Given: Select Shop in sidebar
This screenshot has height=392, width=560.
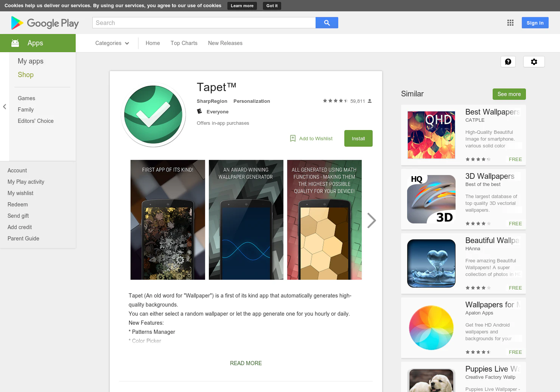Looking at the screenshot, I should (26, 75).
